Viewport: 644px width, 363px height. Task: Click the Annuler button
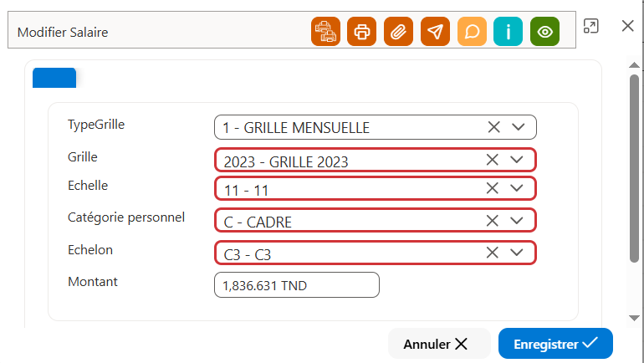click(x=439, y=344)
